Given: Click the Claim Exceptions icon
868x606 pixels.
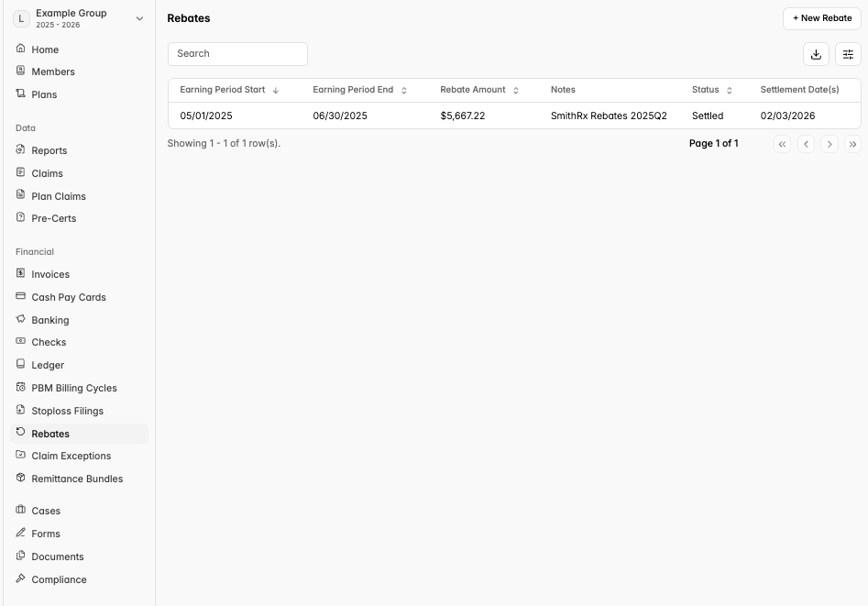Looking at the screenshot, I should pos(20,454).
